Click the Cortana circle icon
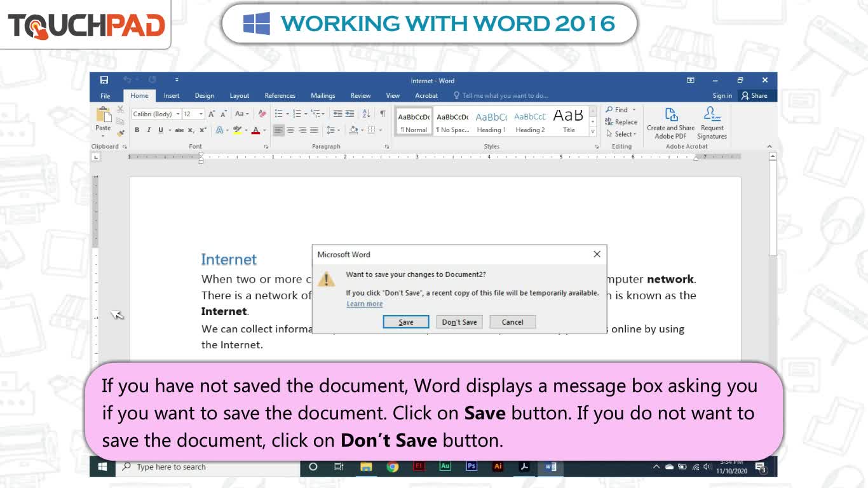This screenshot has height=488, width=868. (313, 466)
